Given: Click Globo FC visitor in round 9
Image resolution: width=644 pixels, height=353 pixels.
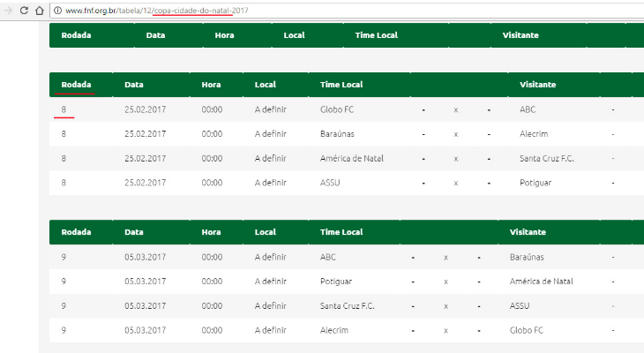Looking at the screenshot, I should pyautogui.click(x=527, y=330).
